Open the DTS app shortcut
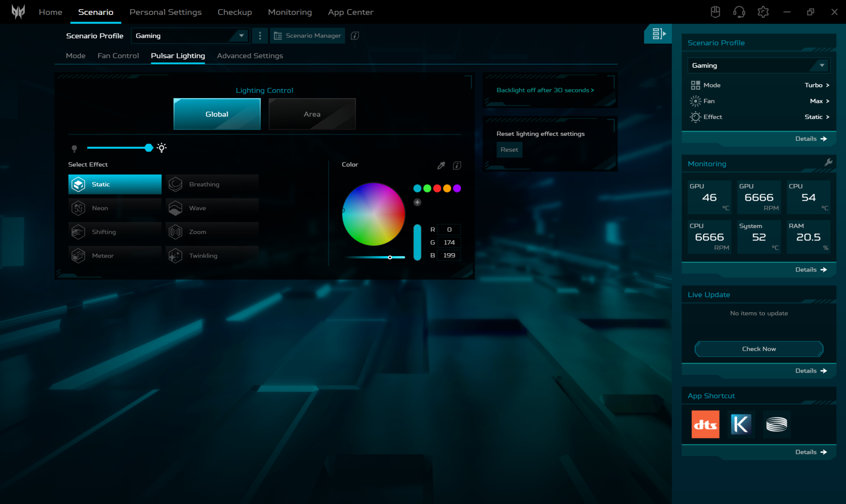Image resolution: width=846 pixels, height=504 pixels. [x=705, y=424]
